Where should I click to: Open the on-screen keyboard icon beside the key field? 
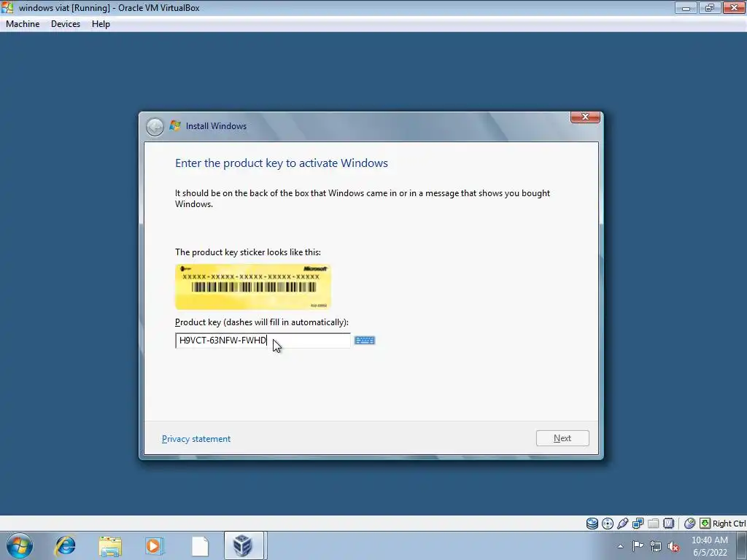coord(365,341)
